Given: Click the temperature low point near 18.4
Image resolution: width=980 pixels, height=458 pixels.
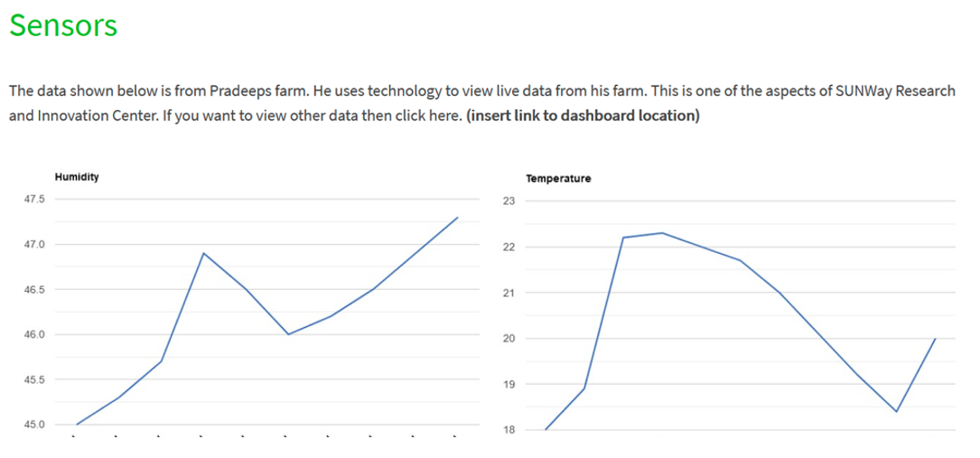Looking at the screenshot, I should [x=896, y=411].
